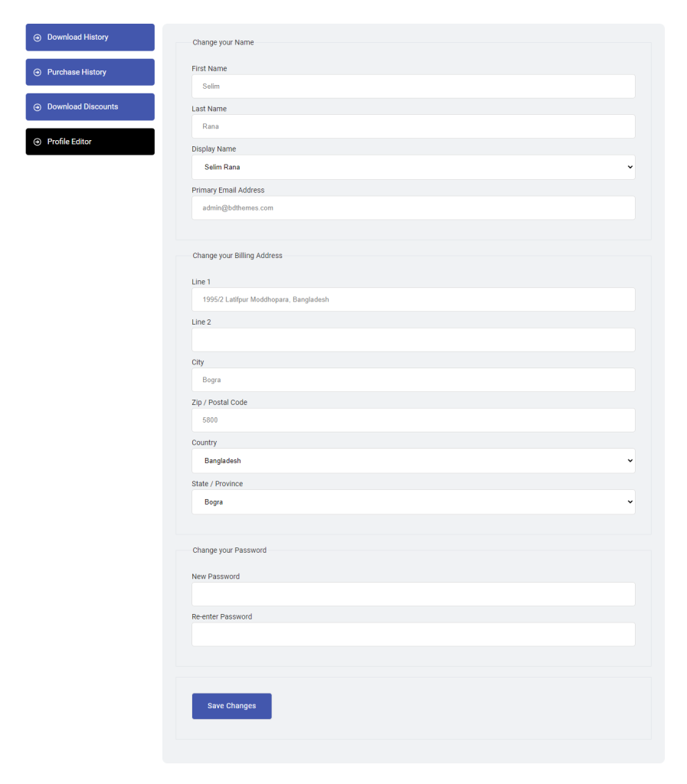
Task: Click the arrow icon on Download History
Action: [x=36, y=37]
